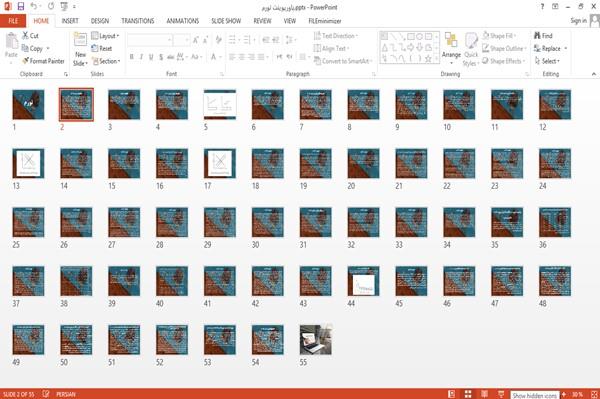Image resolution: width=600 pixels, height=399 pixels.
Task: Click Convert to SmartArt
Action: point(343,61)
